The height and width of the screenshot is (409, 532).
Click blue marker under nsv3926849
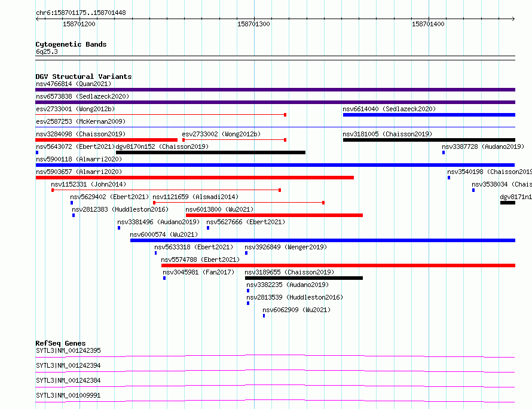point(246,253)
